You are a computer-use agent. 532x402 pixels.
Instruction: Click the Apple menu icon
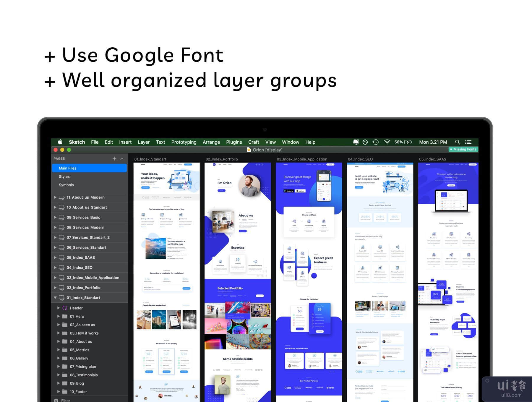pos(60,142)
